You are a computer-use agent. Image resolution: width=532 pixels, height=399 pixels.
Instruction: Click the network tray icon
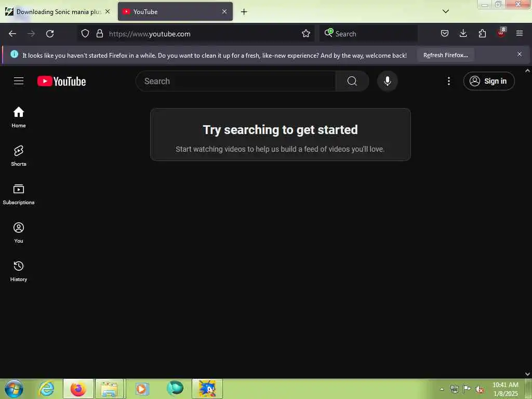[x=454, y=389]
